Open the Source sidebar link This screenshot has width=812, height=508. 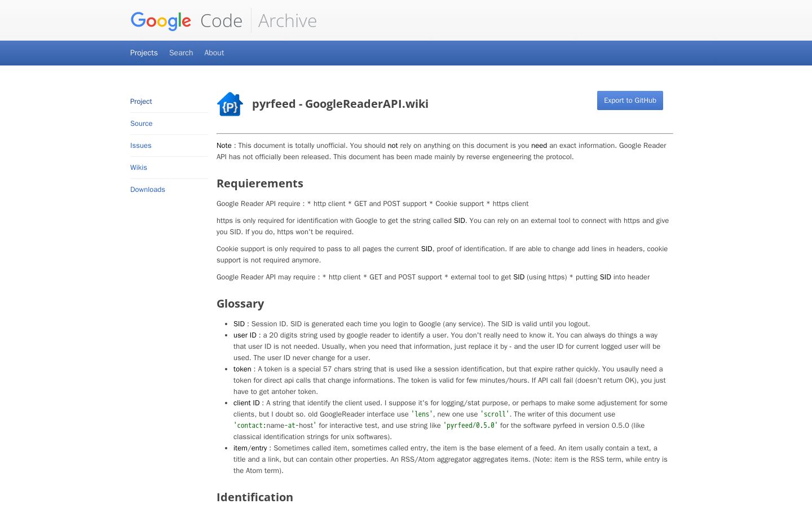coord(141,124)
